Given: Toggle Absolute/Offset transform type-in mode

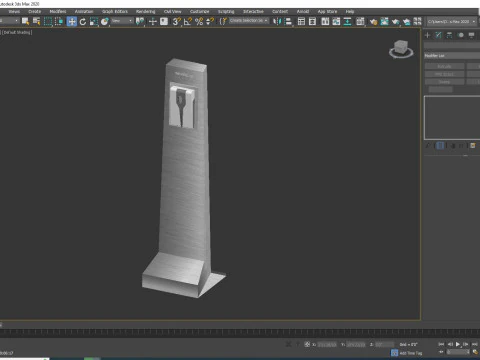Looking at the screenshot, I should (307, 344).
